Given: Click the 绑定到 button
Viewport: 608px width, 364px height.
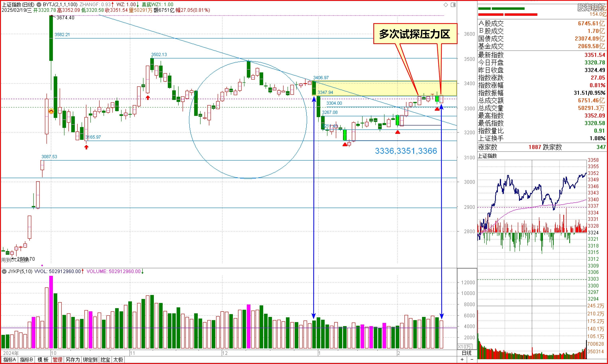Looking at the screenshot, I should coord(90,360).
